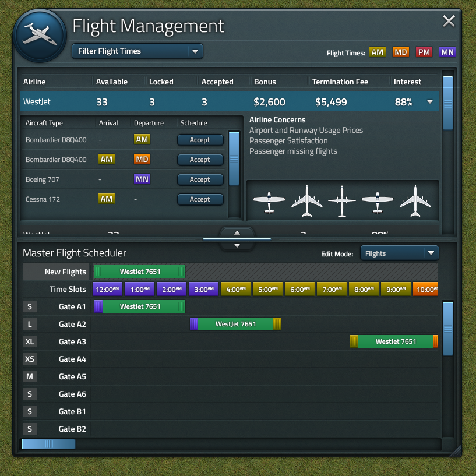The image size is (476, 476).
Task: Select WestJet 7651 flight at Gate A2
Action: [235, 324]
